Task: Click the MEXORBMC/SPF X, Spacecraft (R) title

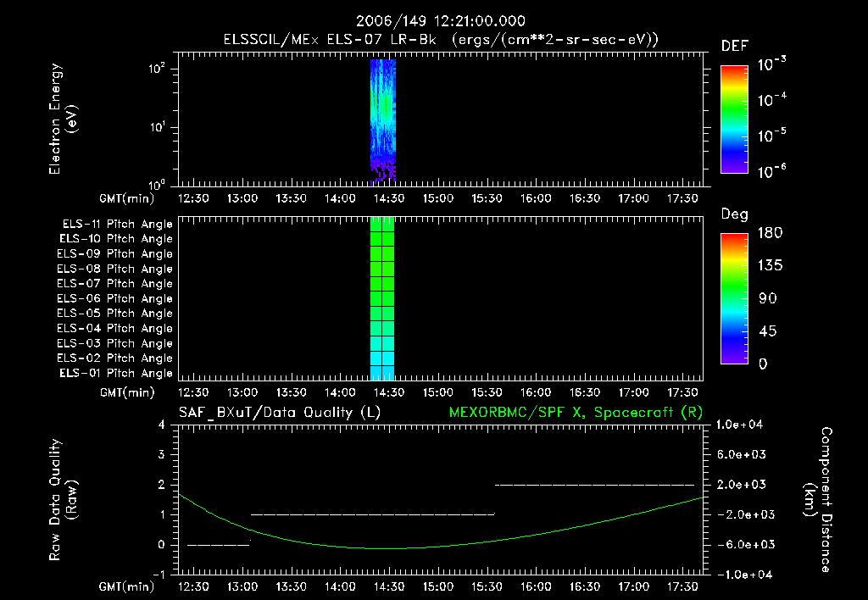Action: tap(576, 413)
